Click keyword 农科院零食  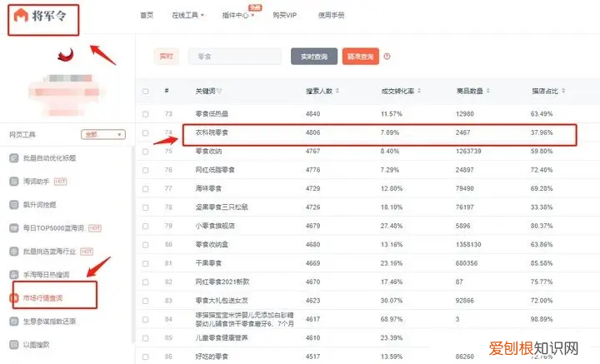(x=212, y=132)
